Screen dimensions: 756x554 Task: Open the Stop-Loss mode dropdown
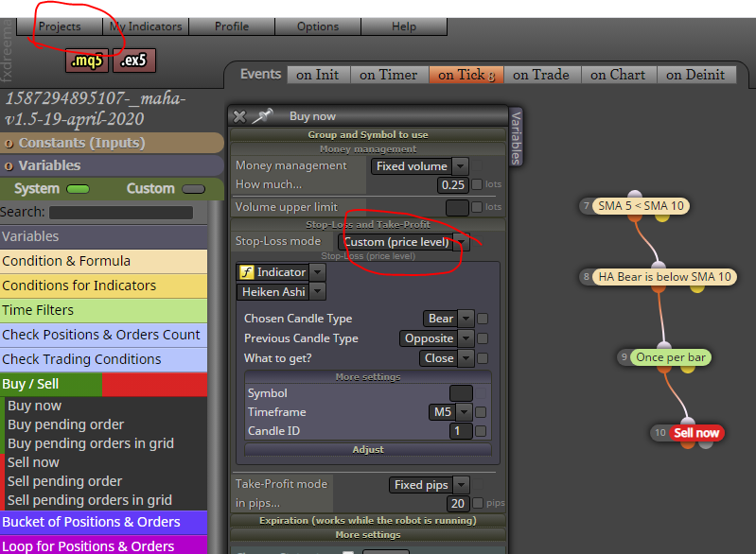(x=404, y=242)
